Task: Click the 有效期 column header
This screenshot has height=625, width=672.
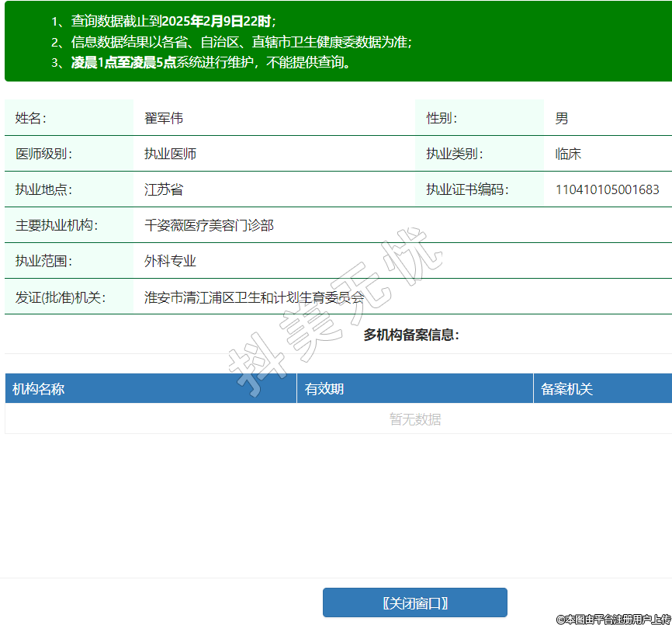Action: coord(324,389)
